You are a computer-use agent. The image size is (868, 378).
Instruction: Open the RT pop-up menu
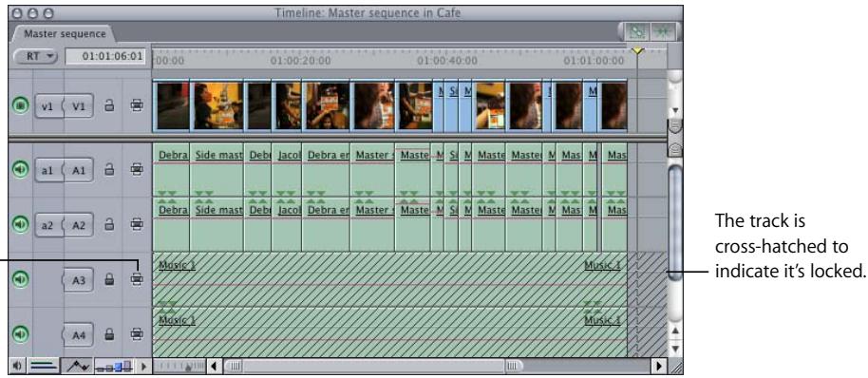click(x=35, y=56)
